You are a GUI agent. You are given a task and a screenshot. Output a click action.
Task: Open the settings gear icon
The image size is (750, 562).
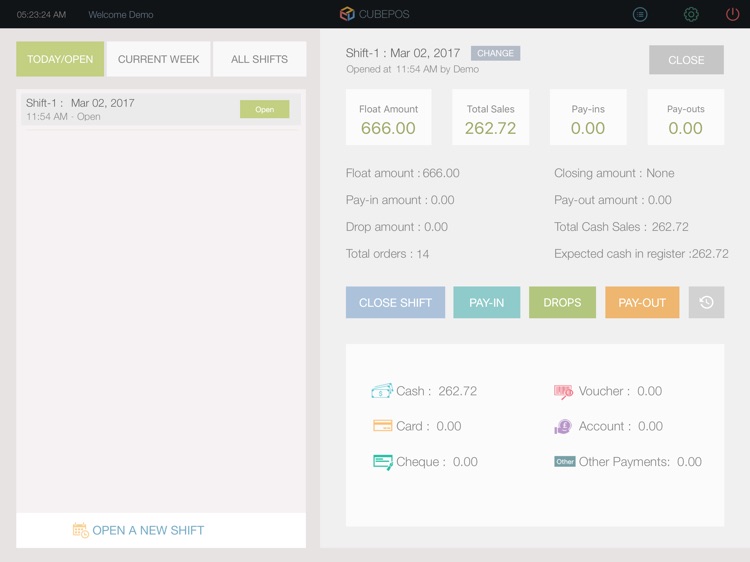pyautogui.click(x=691, y=14)
